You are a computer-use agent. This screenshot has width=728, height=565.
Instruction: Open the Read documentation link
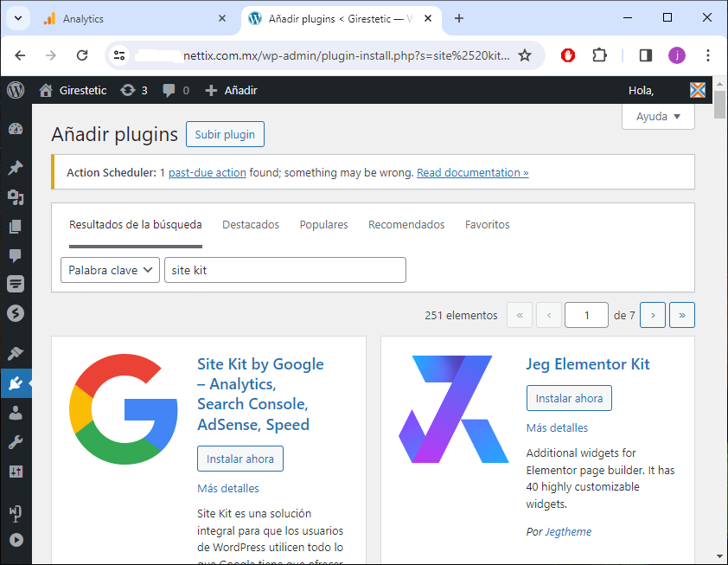point(472,172)
